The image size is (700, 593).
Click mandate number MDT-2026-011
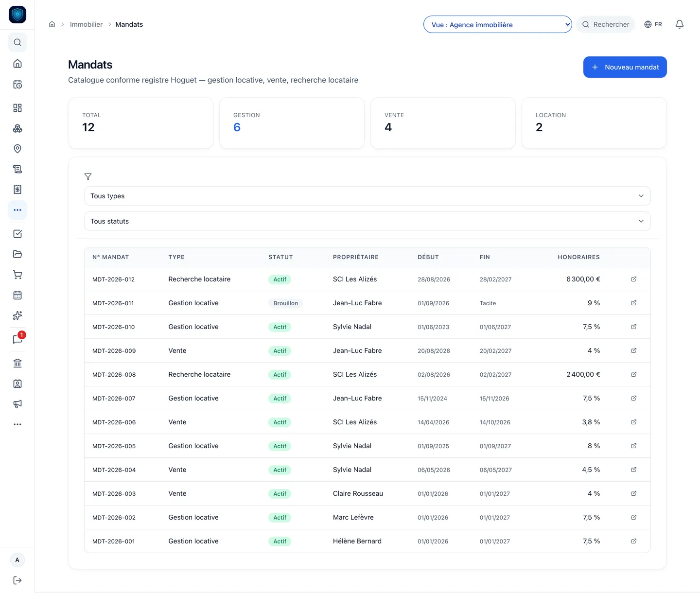(113, 303)
